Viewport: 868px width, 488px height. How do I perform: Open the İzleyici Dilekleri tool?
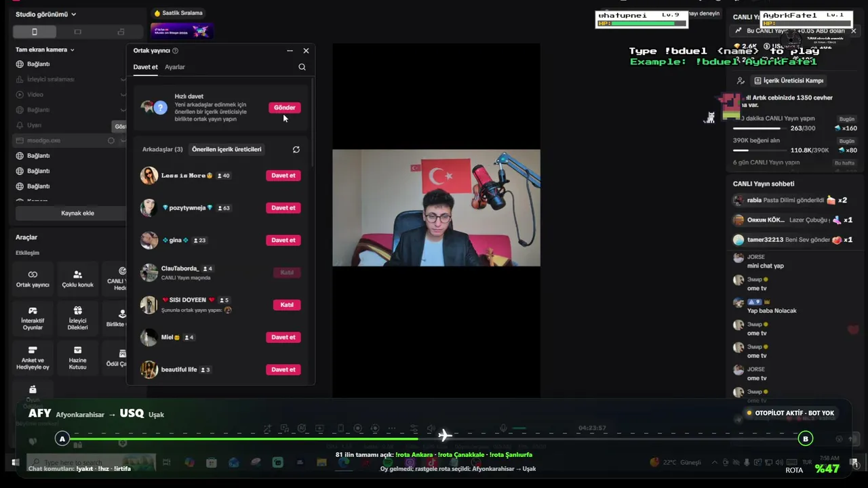tap(77, 319)
